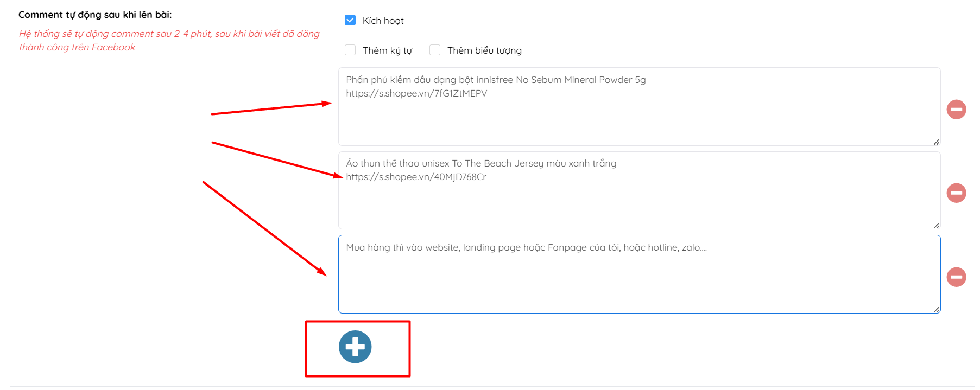980x390 pixels.
Task: Click the red 'Hệ thống sẽ tự động comment' note
Action: pyautogui.click(x=169, y=40)
